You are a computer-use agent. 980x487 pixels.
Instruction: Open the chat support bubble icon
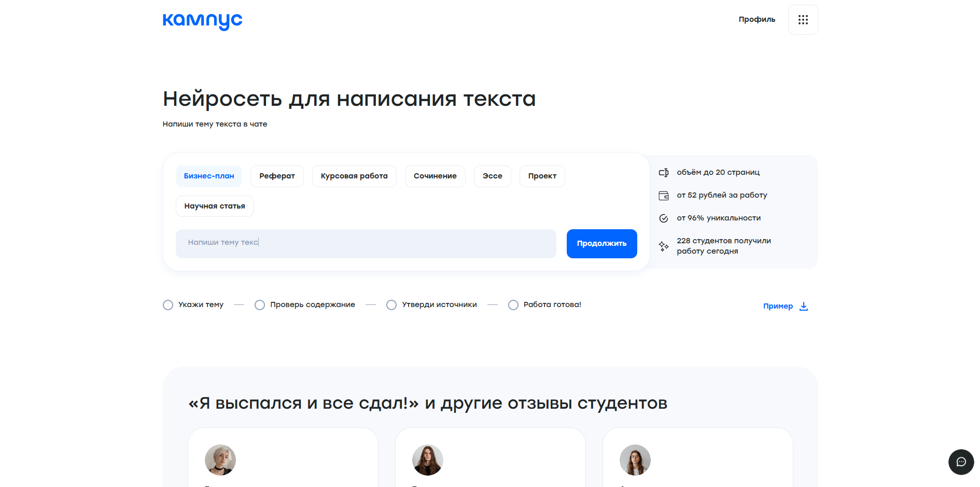click(961, 462)
